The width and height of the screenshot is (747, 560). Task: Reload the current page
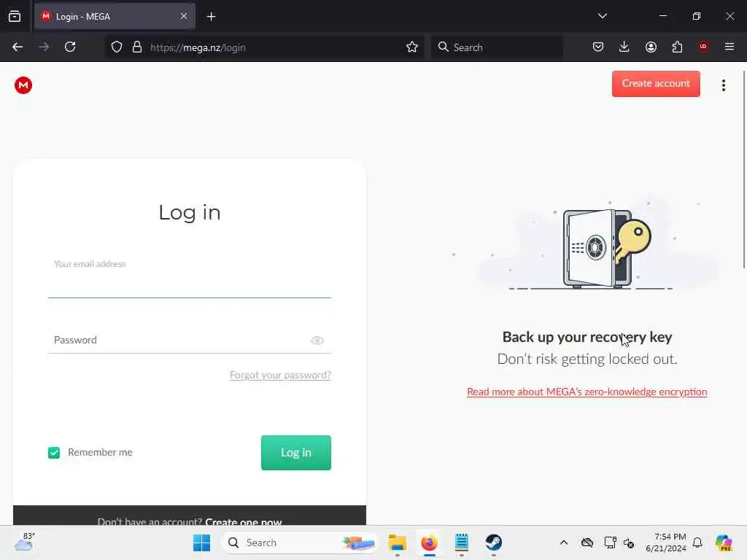[70, 47]
